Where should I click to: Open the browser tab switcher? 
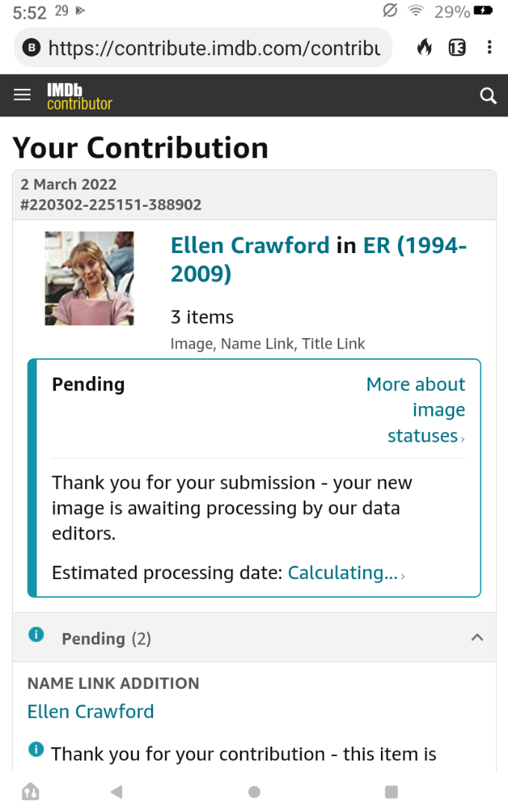pyautogui.click(x=457, y=48)
